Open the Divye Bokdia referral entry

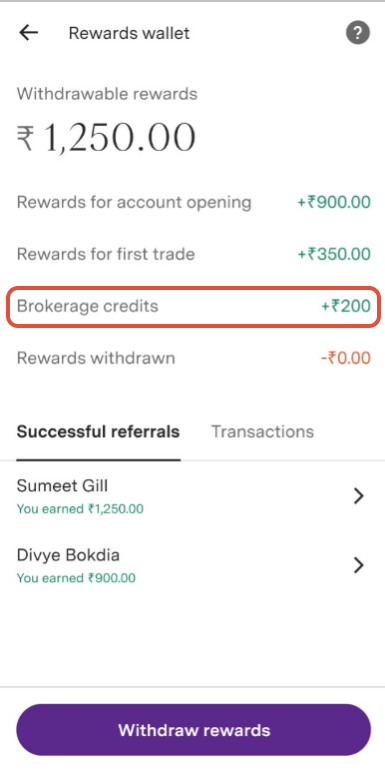(192, 566)
